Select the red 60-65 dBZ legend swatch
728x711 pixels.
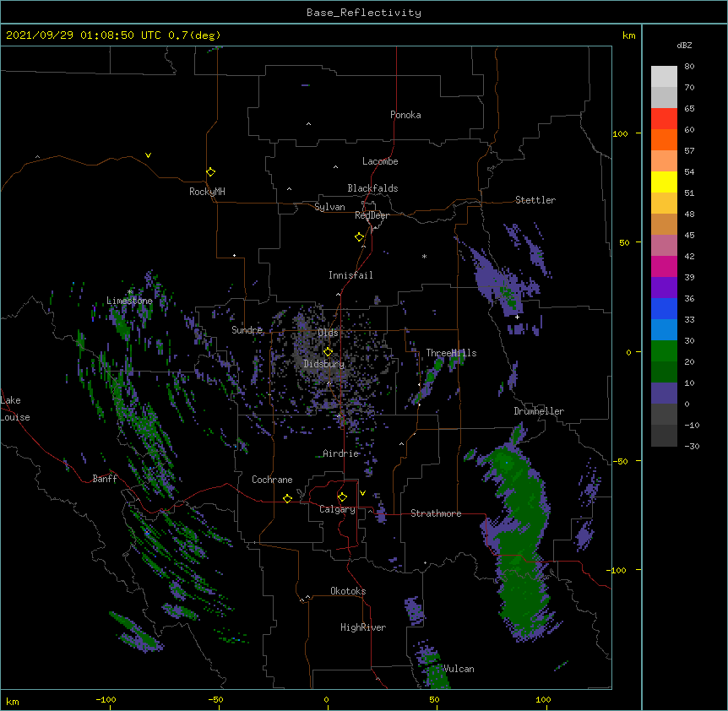click(x=664, y=118)
